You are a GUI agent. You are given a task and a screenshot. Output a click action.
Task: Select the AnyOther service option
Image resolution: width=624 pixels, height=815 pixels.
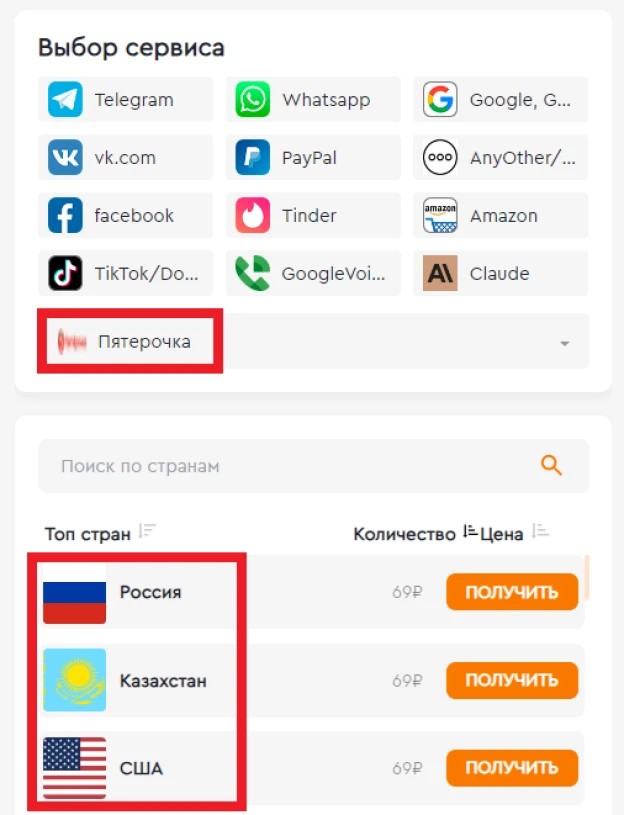(x=500, y=157)
